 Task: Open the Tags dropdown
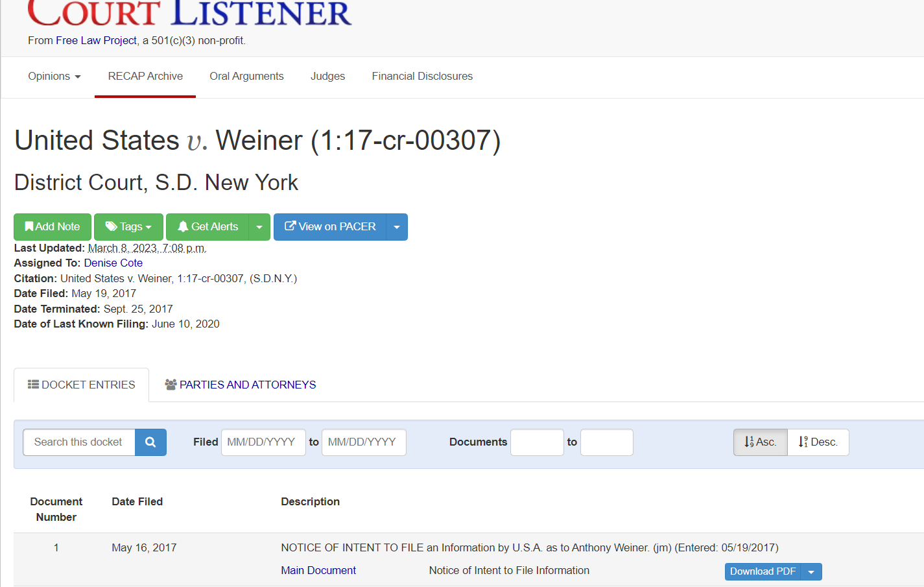coord(128,227)
